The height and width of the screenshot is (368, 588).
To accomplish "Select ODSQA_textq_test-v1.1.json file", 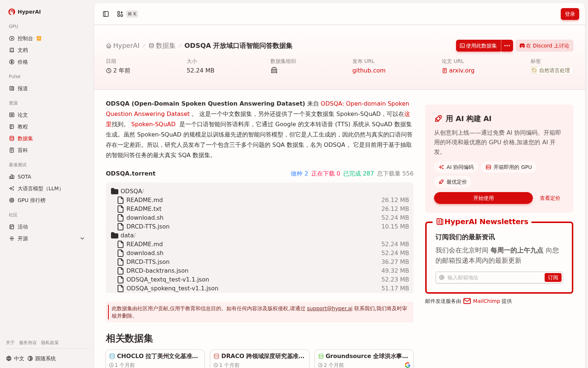I will [x=259, y=279].
